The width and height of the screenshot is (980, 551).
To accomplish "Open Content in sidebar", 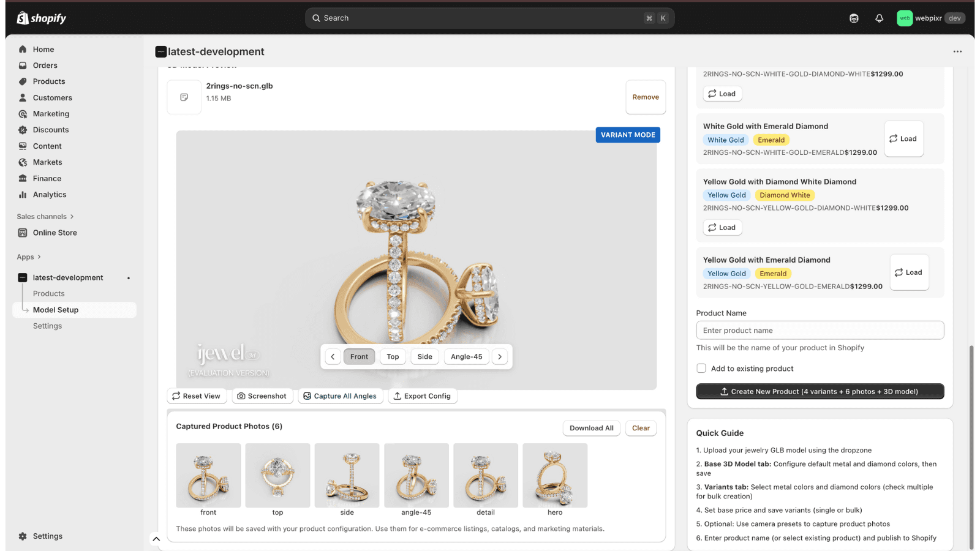I will tap(47, 146).
